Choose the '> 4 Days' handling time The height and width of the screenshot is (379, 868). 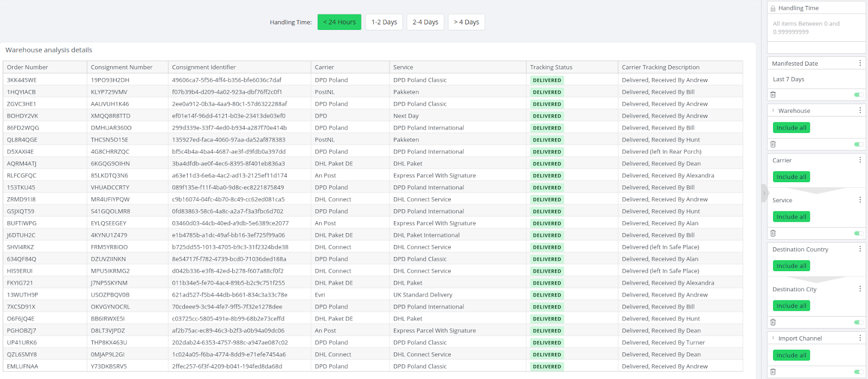click(x=467, y=22)
